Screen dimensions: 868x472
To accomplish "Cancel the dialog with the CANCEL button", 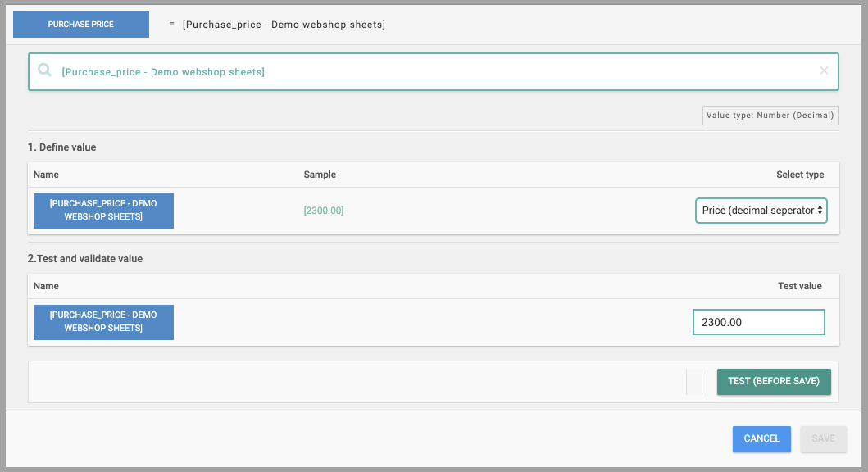I will point(761,438).
